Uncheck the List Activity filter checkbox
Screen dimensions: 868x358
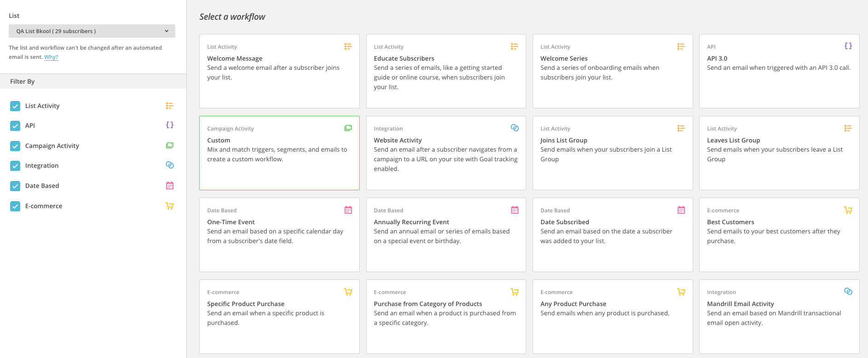tap(15, 106)
